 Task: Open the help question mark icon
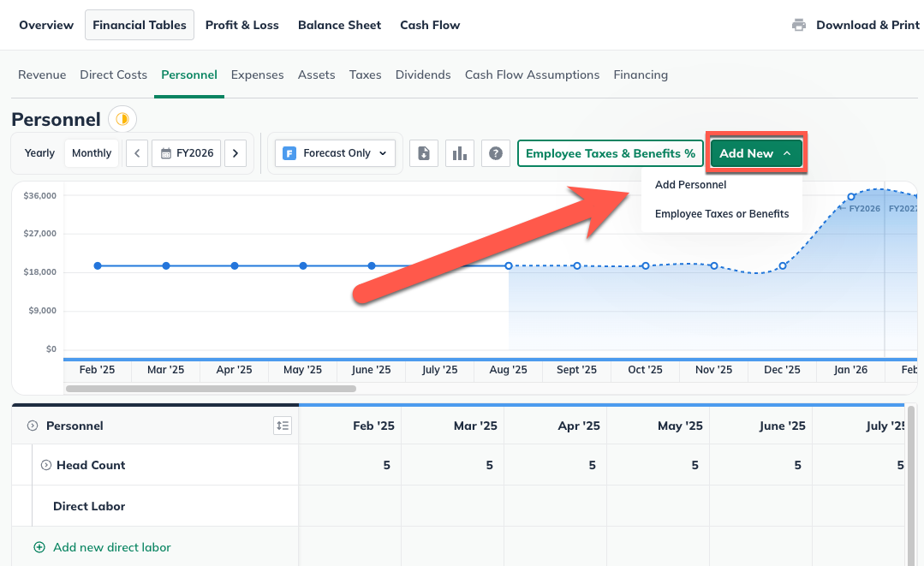click(x=496, y=153)
